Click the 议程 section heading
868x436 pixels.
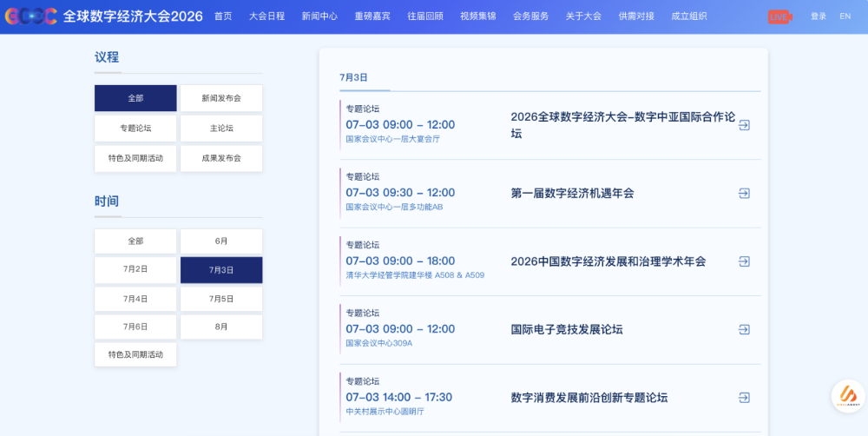[107, 57]
